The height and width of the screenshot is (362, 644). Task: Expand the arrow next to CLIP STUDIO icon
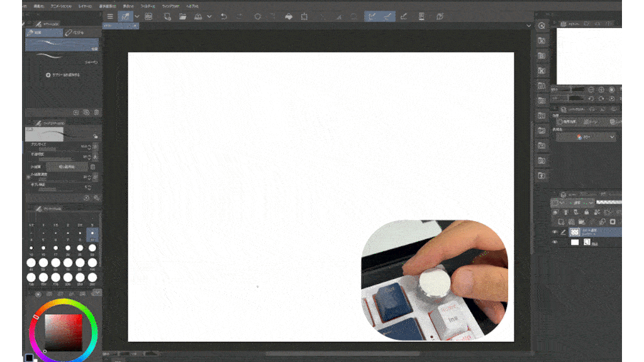coord(136,16)
